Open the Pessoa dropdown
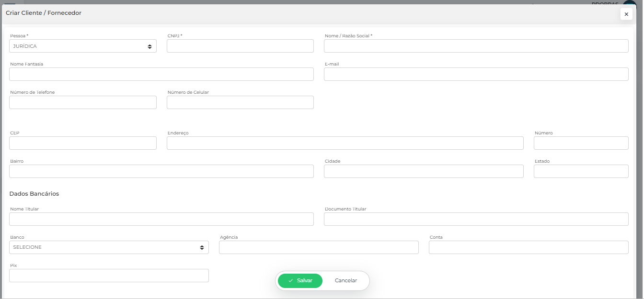 coord(82,46)
